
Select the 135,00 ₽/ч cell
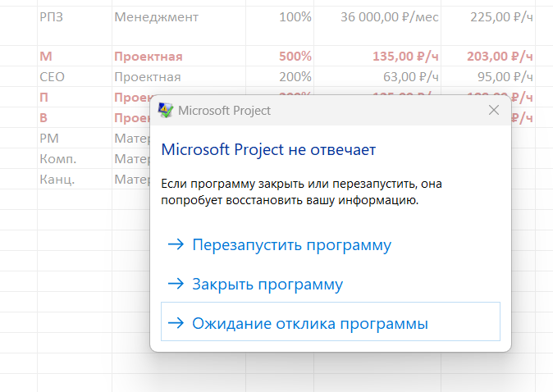click(377, 56)
